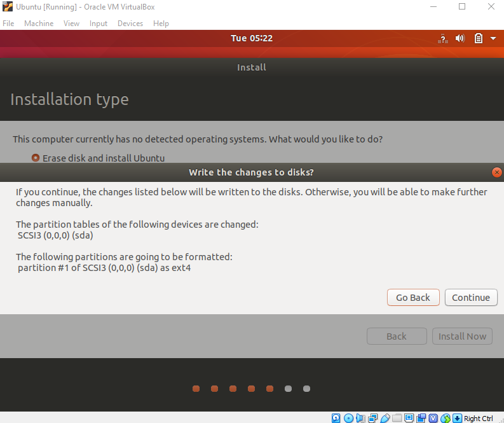Click the display monitor indicator in status bar

409,418
